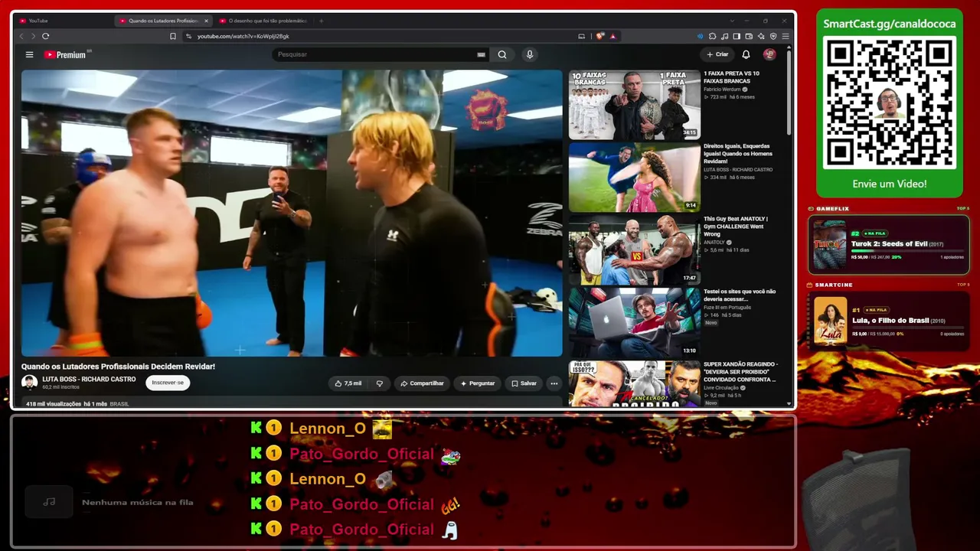Open '1 FAIXA PRETA VS 10 FAIXAS BRANCAS' thumbnail

[x=634, y=105]
